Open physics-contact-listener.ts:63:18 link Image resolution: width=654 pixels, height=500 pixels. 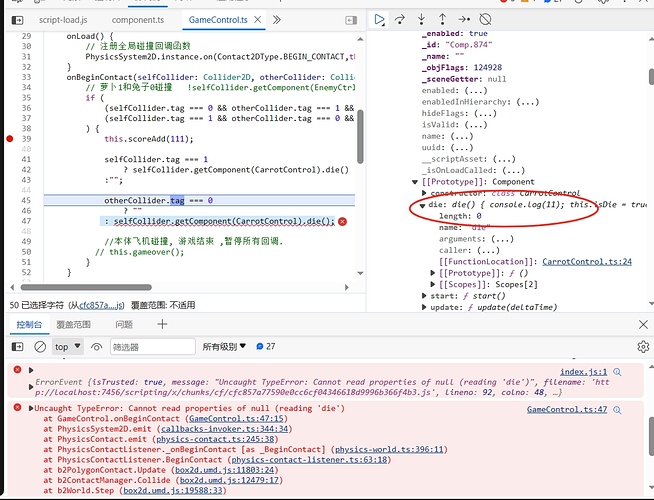pos(309,460)
